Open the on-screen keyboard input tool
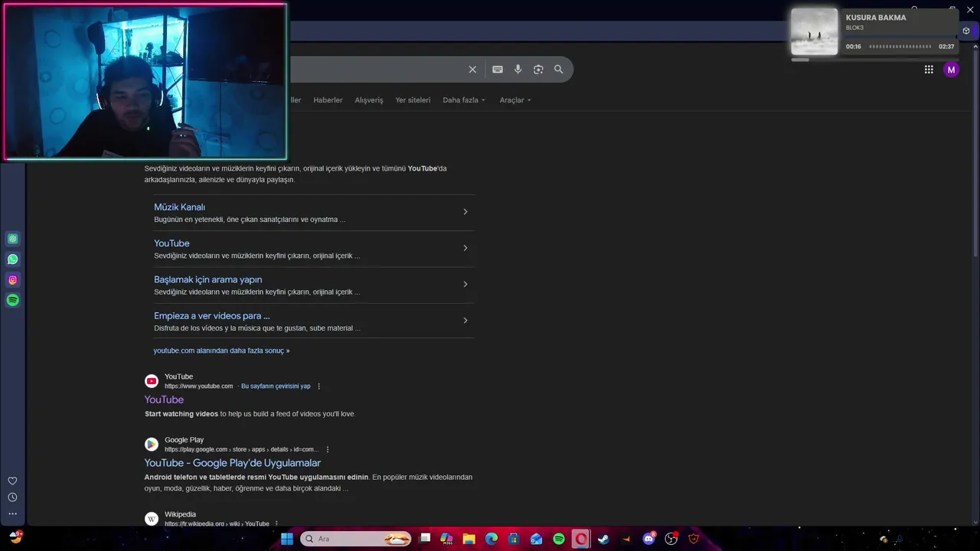The height and width of the screenshot is (551, 980). (x=498, y=70)
